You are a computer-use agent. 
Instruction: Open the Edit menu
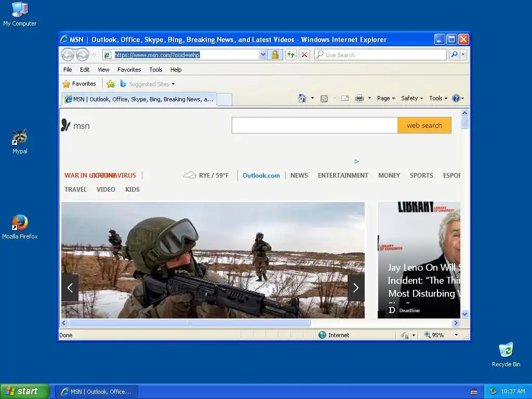[x=85, y=70]
